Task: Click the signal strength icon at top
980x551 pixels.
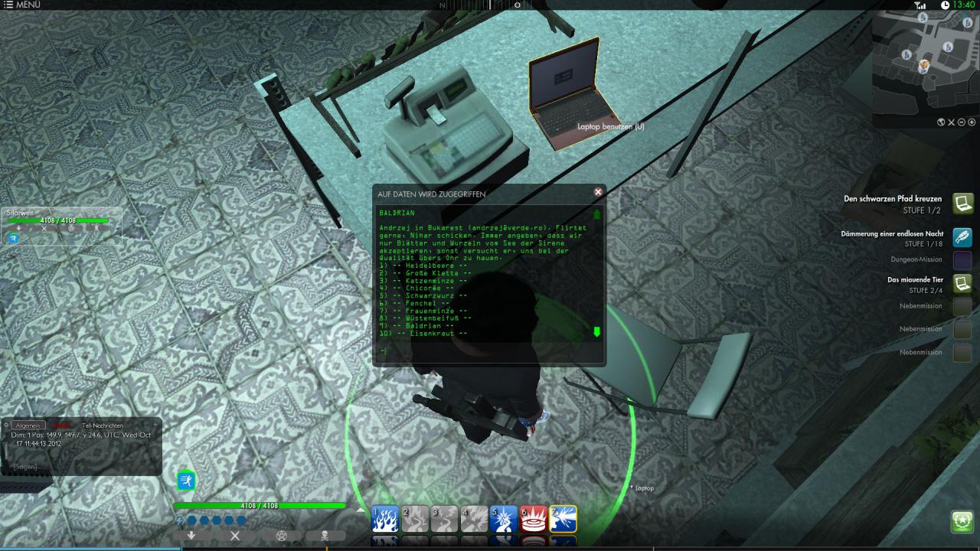Action: coord(920,5)
